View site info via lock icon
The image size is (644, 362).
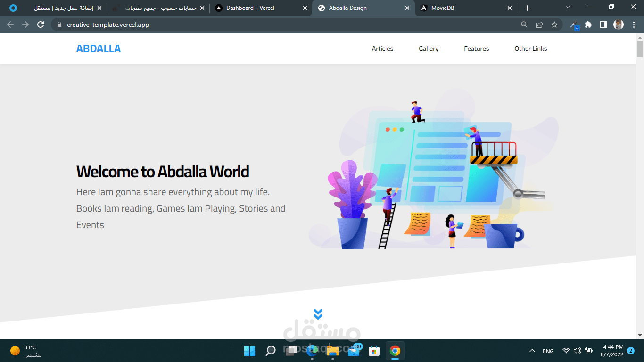pos(59,25)
